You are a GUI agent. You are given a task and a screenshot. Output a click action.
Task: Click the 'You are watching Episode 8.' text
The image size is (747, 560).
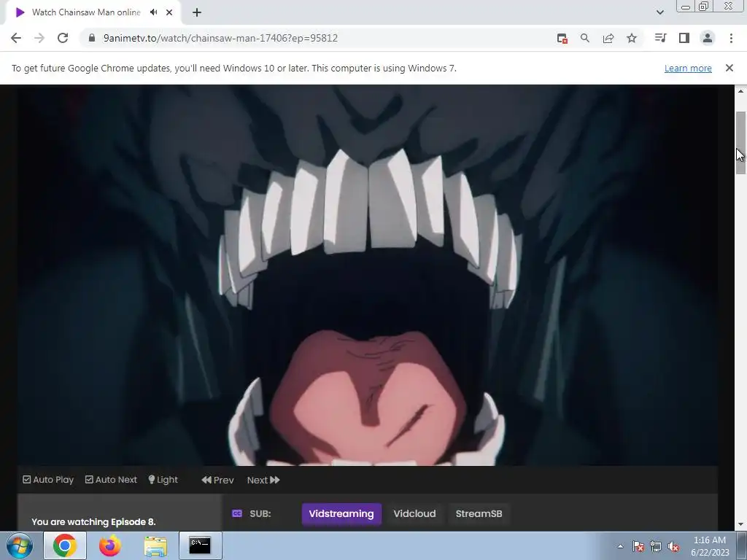click(x=93, y=522)
